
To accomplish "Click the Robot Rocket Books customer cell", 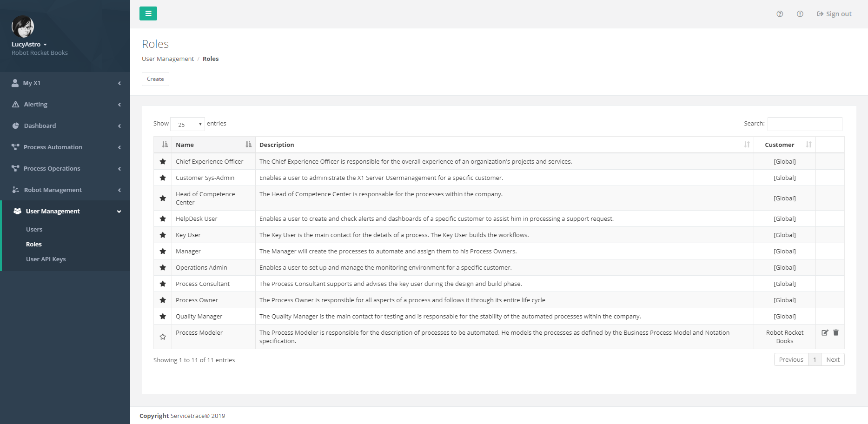I will [x=785, y=337].
